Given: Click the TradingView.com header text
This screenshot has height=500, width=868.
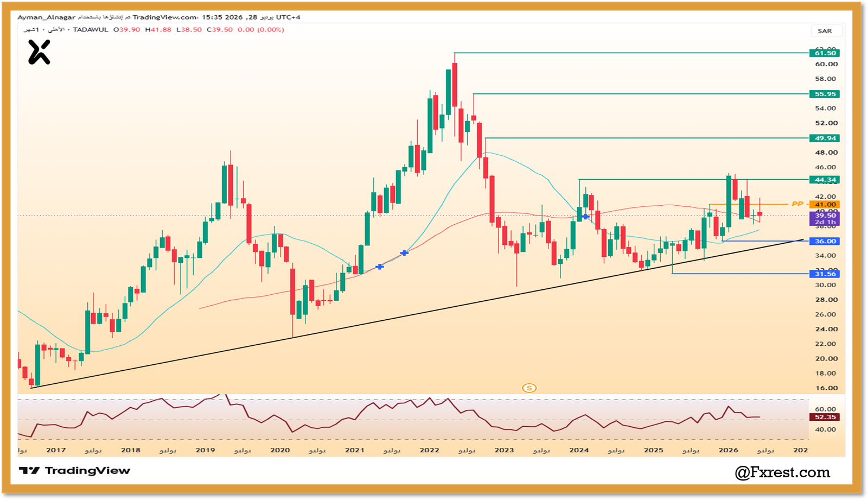Looking at the screenshot, I should click(x=165, y=17).
